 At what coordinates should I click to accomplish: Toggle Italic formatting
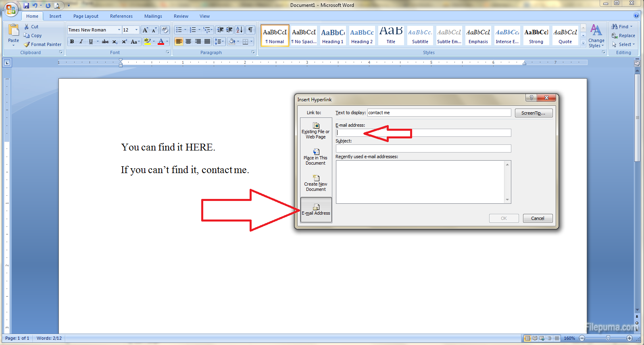81,42
